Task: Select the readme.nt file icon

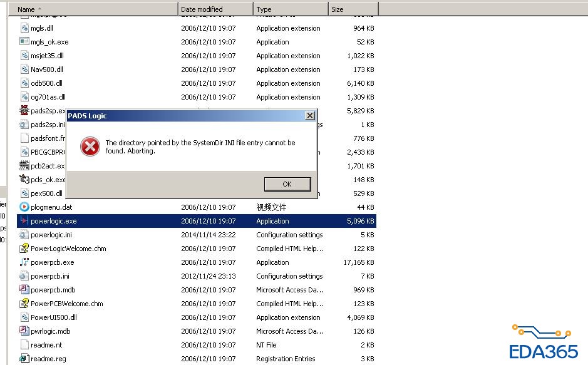Action: 24,345
